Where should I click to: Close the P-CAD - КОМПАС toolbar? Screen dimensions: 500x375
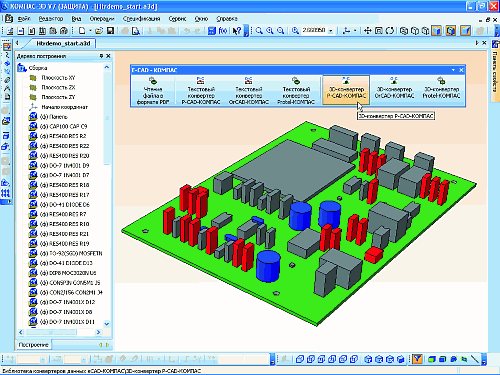461,70
